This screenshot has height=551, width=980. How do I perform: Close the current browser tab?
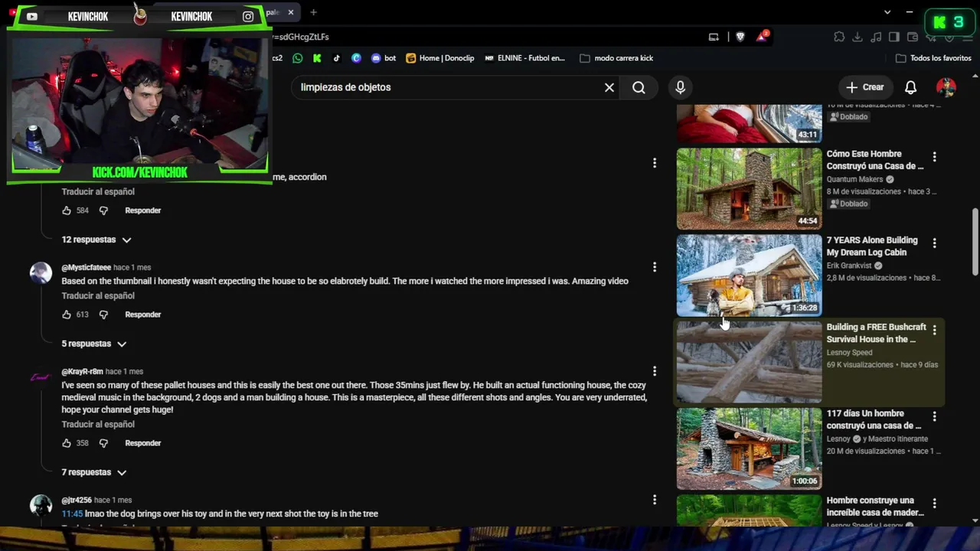pos(291,13)
